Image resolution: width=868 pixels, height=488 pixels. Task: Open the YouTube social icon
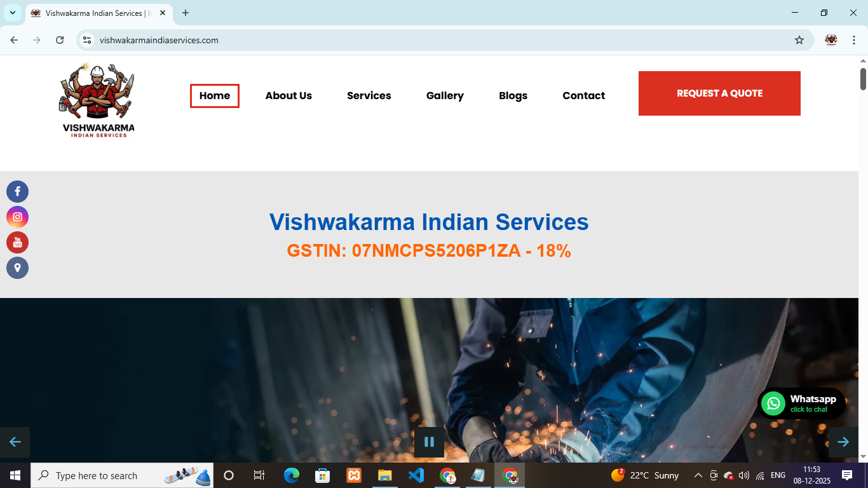point(17,242)
